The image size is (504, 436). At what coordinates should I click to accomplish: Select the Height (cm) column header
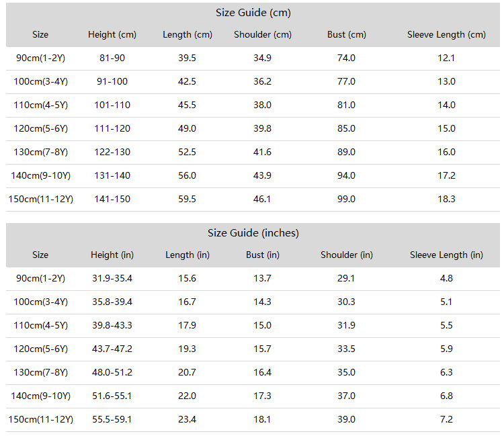click(112, 35)
